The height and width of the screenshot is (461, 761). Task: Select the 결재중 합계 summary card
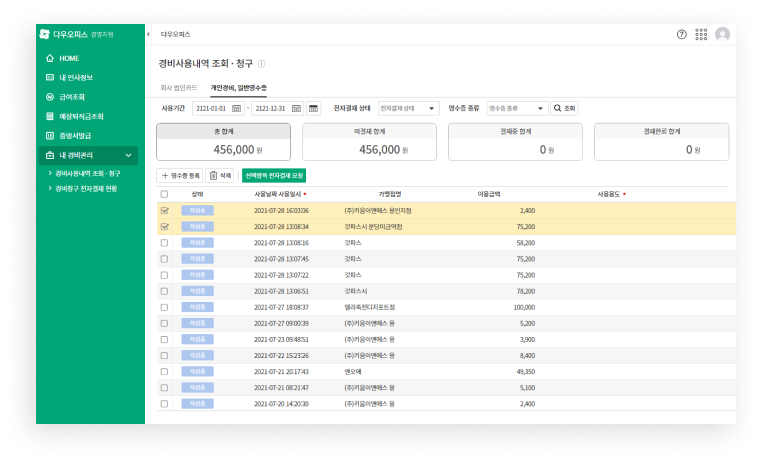pyautogui.click(x=515, y=142)
